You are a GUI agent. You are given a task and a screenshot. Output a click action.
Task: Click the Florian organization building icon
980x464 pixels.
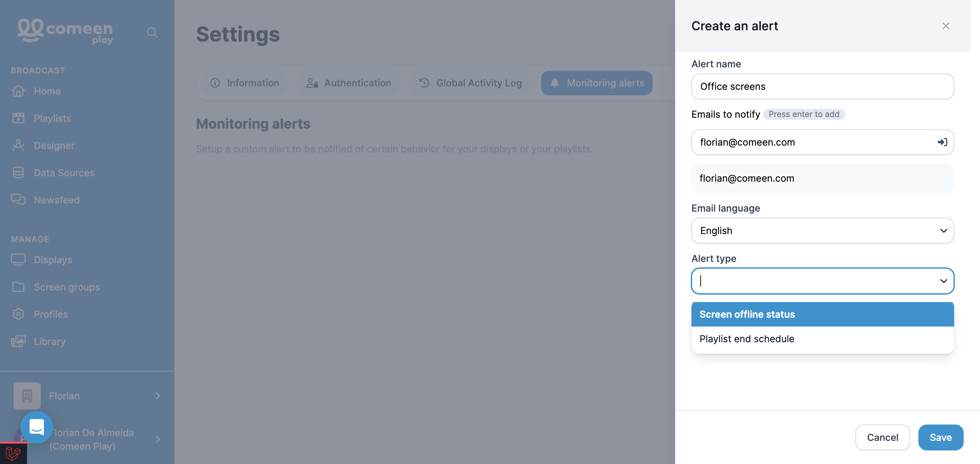point(27,396)
